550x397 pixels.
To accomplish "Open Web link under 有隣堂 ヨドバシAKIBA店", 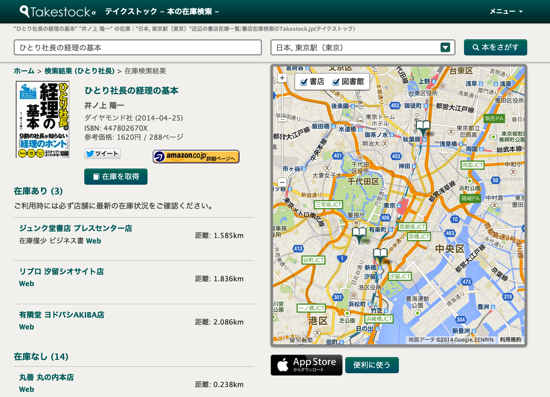I will point(27,327).
